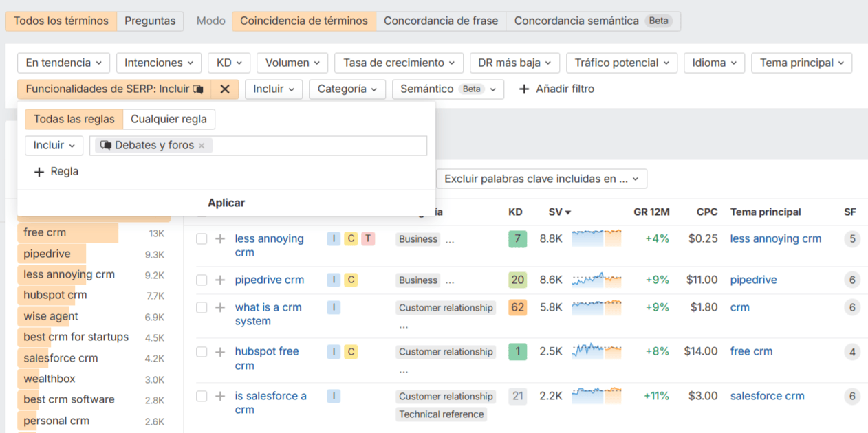The image size is (868, 433).
Task: Select 'wise agent' cluster in sidebar
Action: 51,317
